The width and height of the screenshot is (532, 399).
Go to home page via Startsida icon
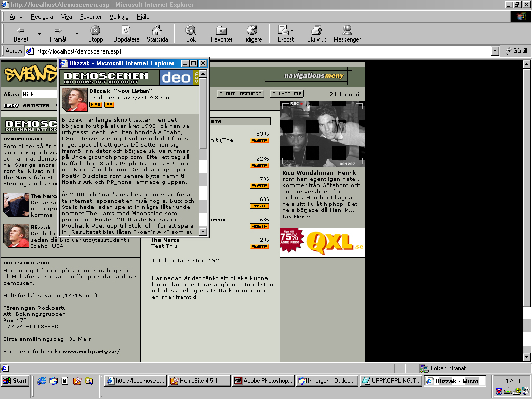click(157, 30)
